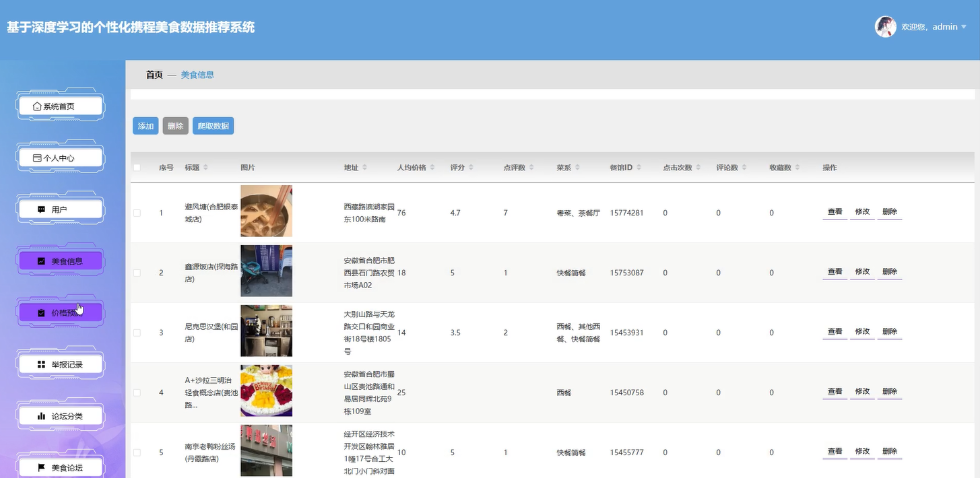Sort by the 评论数 column arrows
This screenshot has height=478, width=980.
point(744,168)
